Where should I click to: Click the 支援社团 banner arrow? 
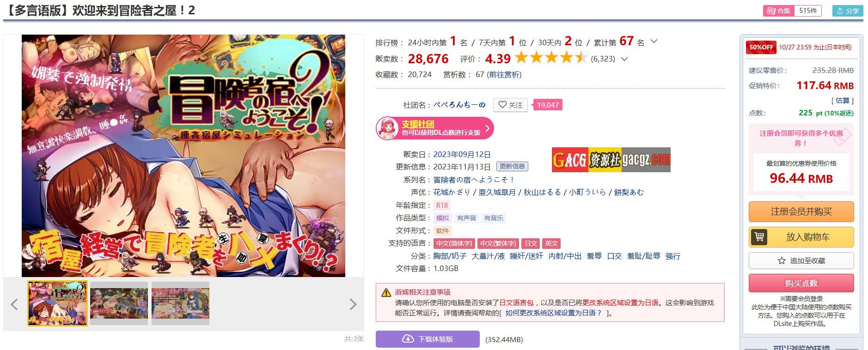(487, 128)
